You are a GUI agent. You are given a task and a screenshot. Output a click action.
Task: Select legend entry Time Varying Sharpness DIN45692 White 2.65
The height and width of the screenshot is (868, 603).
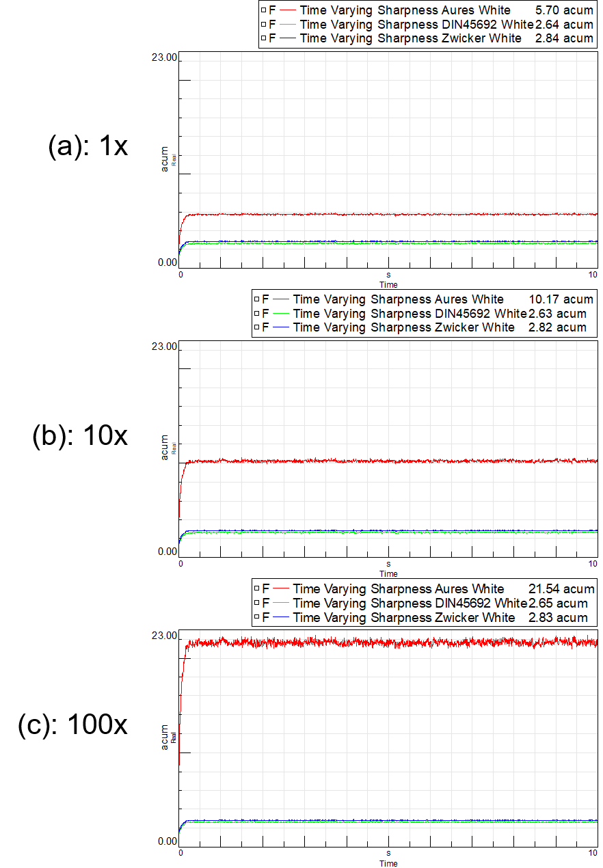(x=410, y=603)
